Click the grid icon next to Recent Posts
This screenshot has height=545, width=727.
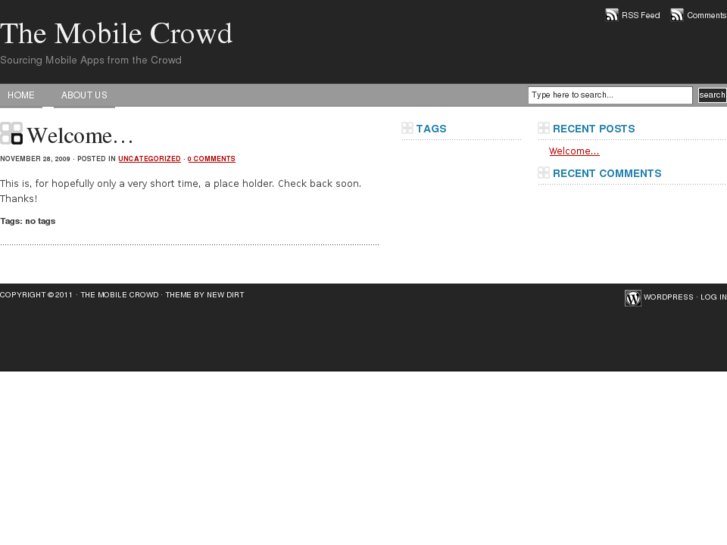point(543,128)
